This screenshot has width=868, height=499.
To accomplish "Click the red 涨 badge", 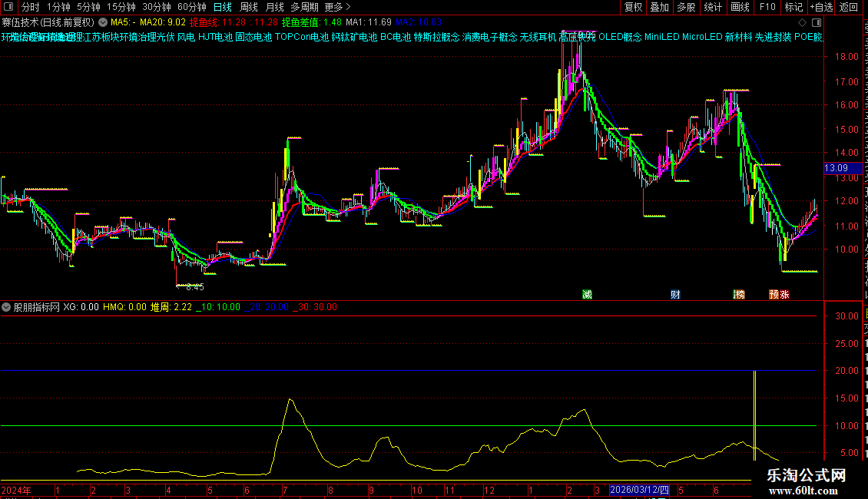I will (x=784, y=294).
